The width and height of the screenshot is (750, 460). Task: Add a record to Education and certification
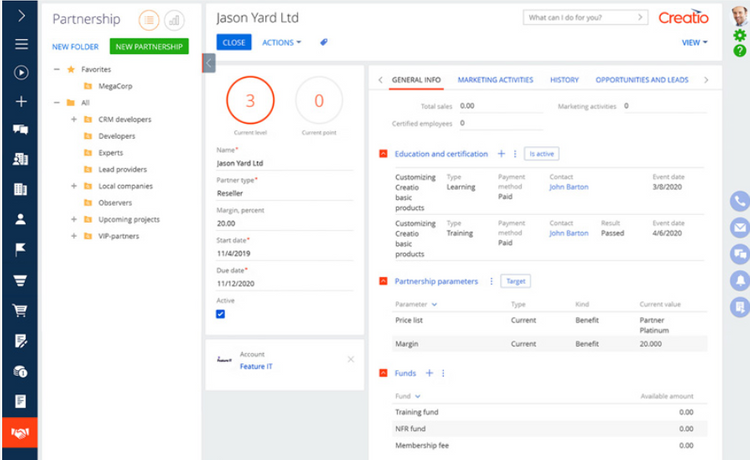pyautogui.click(x=501, y=153)
